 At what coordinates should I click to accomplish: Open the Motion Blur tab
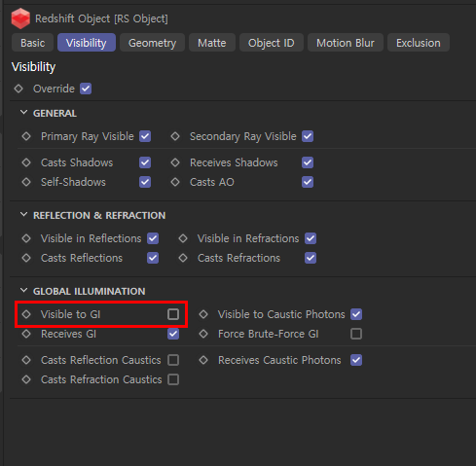point(346,43)
